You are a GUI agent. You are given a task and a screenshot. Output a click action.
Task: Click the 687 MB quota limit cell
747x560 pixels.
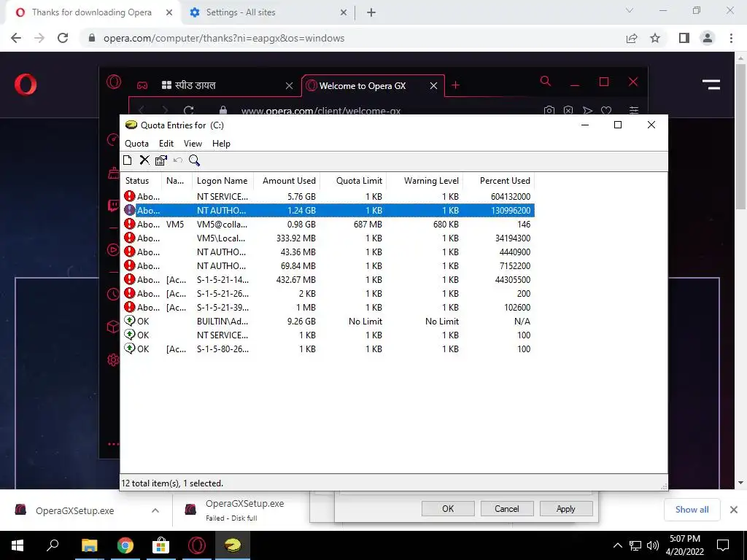368,225
